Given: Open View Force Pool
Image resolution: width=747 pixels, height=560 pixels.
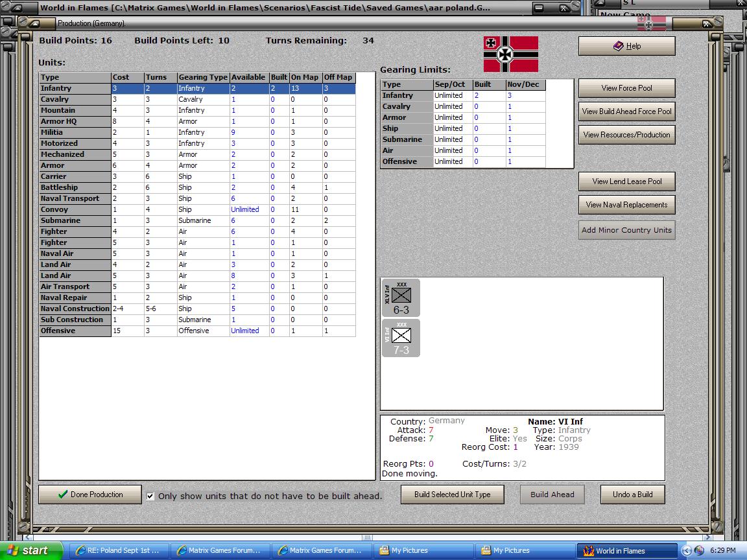Looking at the screenshot, I should (626, 88).
